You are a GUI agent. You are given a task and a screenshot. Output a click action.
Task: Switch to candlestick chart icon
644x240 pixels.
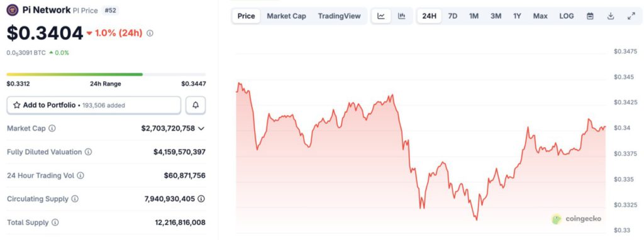coord(402,16)
